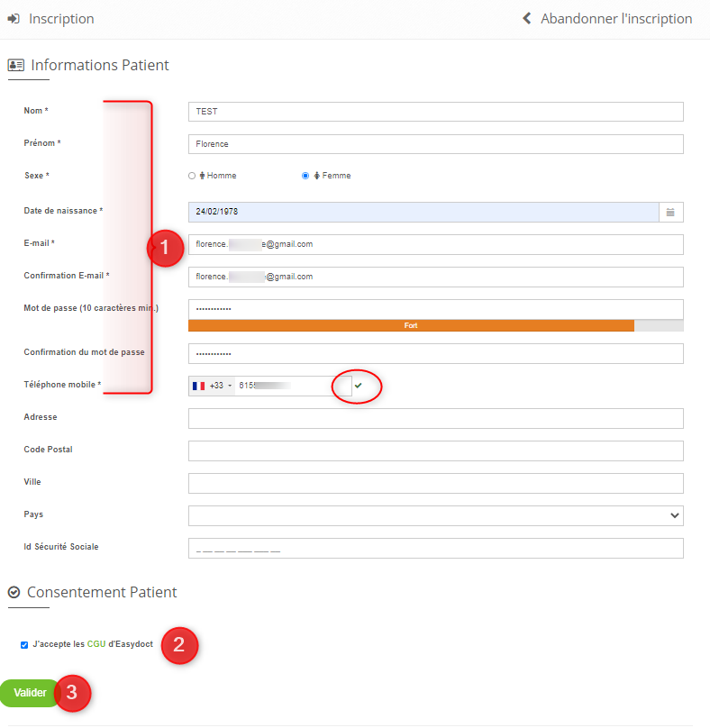Click the green phone validation checkmark
Viewport: 710px width, 728px height.
pyautogui.click(x=358, y=386)
